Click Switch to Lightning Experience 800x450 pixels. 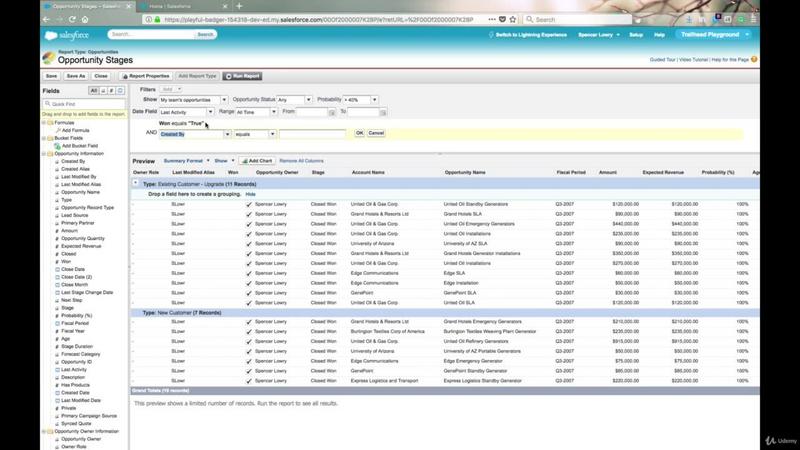coord(528,35)
